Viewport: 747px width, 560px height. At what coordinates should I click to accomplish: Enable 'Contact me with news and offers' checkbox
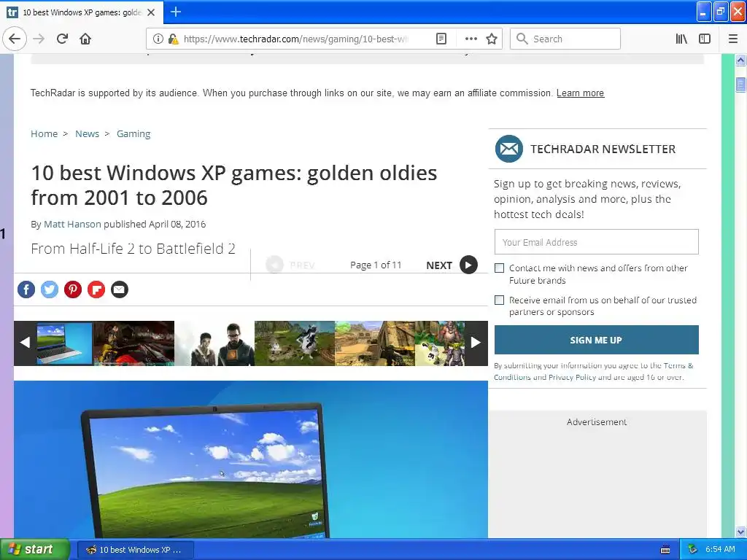(499, 268)
